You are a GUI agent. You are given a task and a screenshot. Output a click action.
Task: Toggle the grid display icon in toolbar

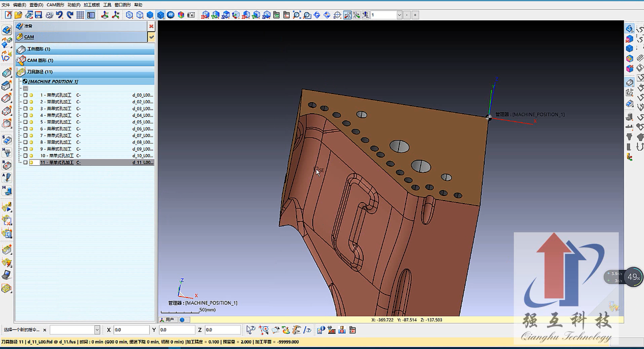[x=80, y=15]
